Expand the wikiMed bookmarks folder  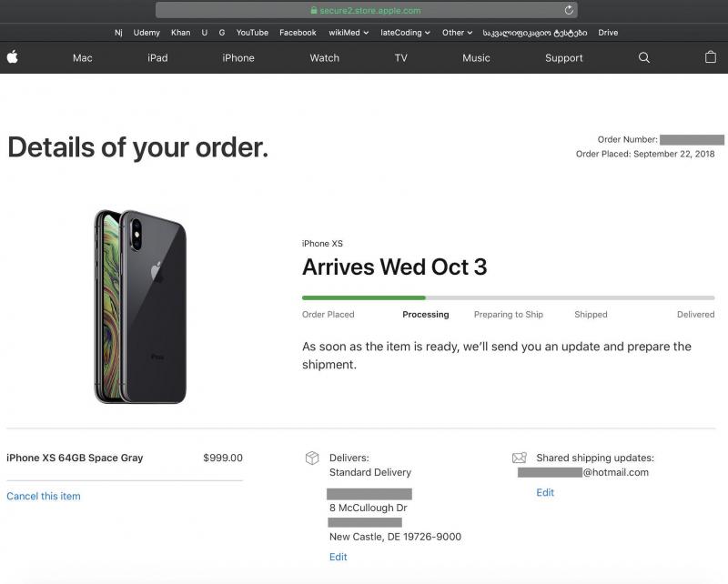349,33
